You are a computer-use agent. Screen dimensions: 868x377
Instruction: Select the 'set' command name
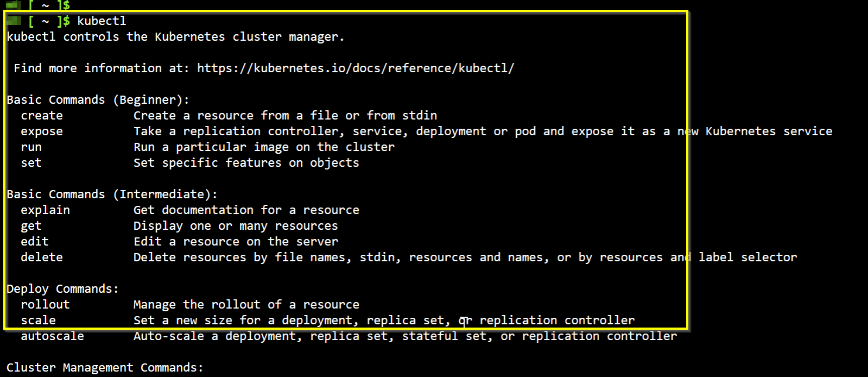point(31,163)
